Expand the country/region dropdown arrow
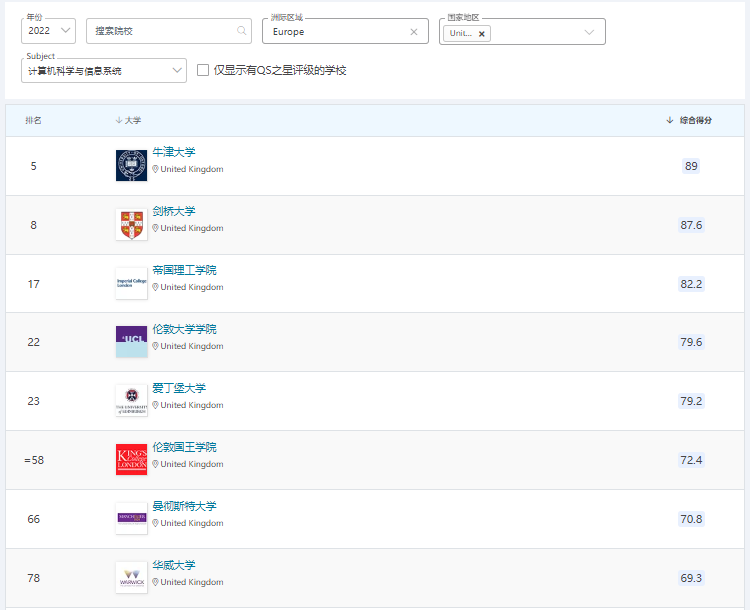Viewport: 750px width, 610px height. pyautogui.click(x=589, y=32)
